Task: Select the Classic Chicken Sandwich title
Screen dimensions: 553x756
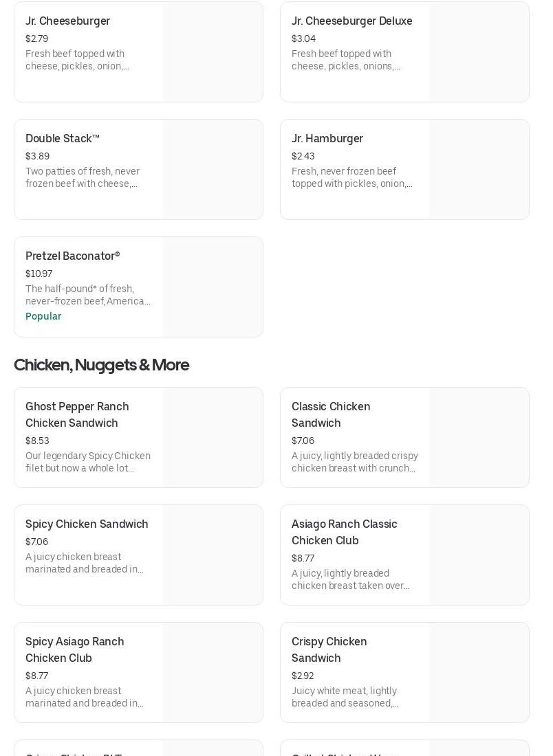Action: 331,414
